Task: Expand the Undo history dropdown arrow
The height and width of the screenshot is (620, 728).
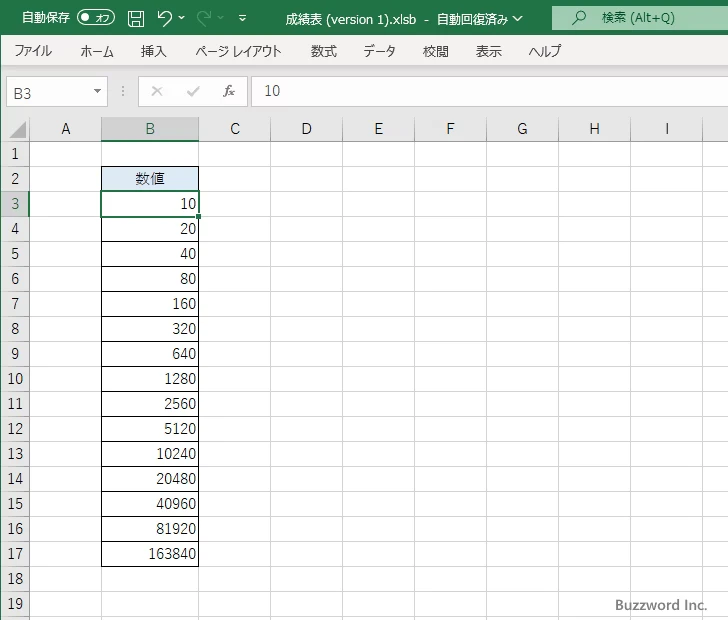Action: [182, 18]
